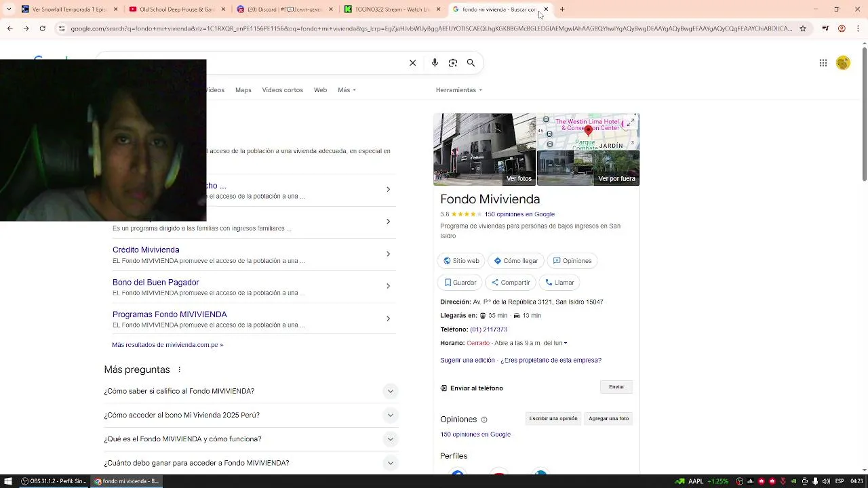Click Agregar una foto button
Screen dimensions: 868x488
(x=609, y=419)
